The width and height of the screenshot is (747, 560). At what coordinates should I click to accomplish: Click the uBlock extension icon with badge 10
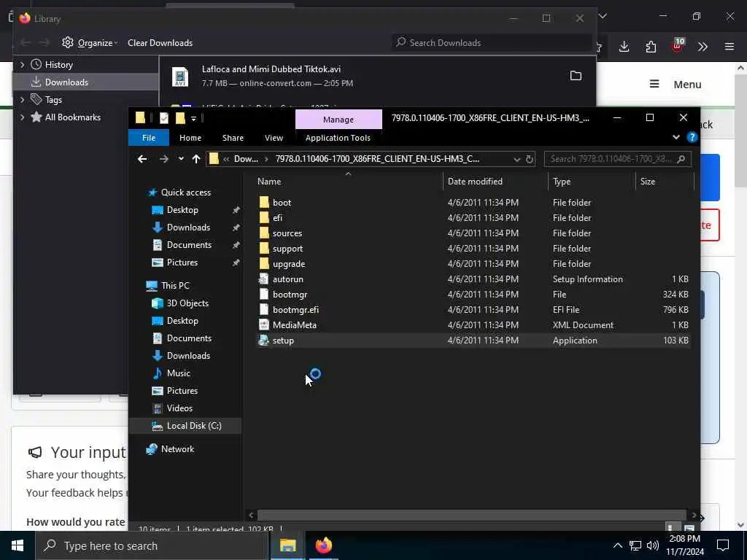(x=677, y=46)
